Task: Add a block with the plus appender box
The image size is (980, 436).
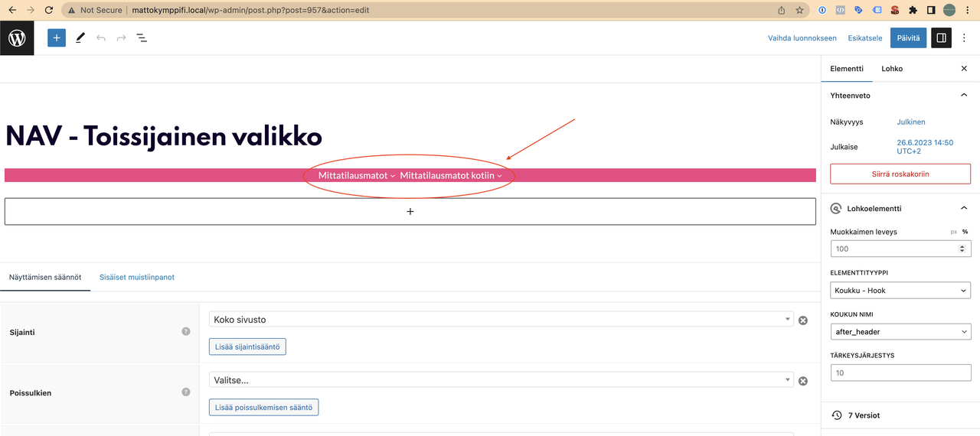Action: pyautogui.click(x=410, y=211)
